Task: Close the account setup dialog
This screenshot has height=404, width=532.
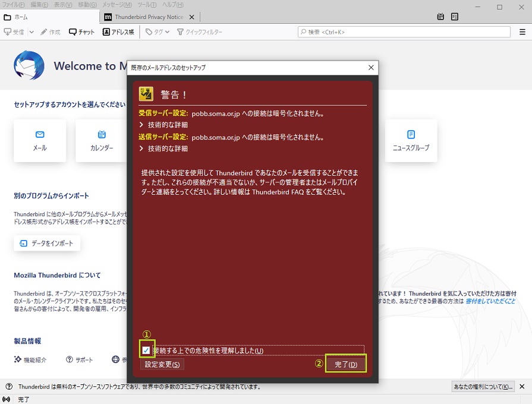Action: pos(371,68)
